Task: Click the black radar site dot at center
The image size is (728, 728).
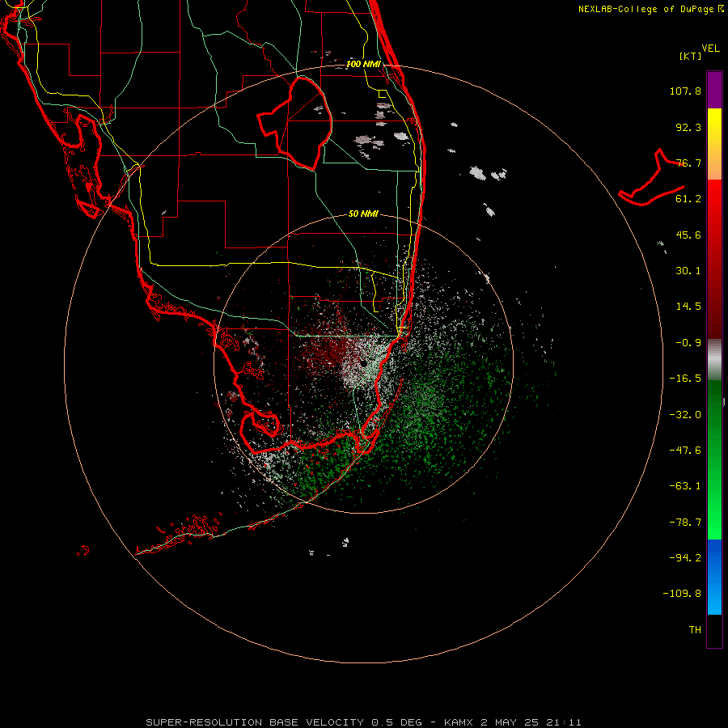Action: pyautogui.click(x=363, y=363)
